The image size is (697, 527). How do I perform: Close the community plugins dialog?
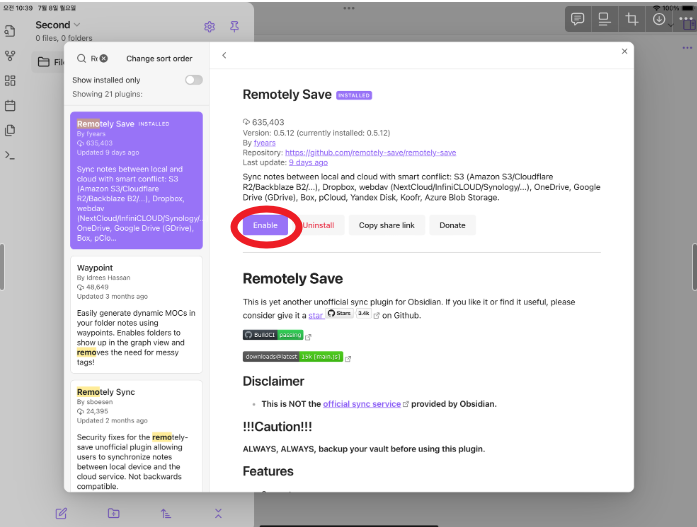click(624, 52)
